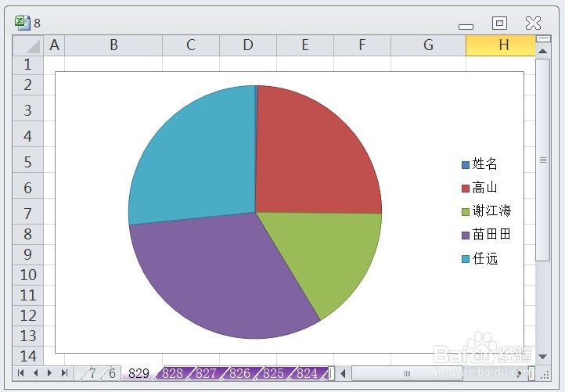Close the workbook window
The height and width of the screenshot is (392, 565).
533,23
